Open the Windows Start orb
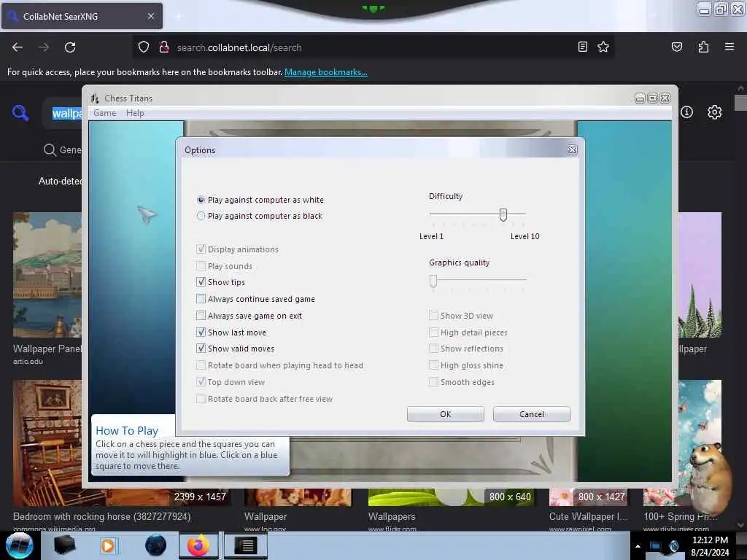The width and height of the screenshot is (747, 560). (x=19, y=545)
